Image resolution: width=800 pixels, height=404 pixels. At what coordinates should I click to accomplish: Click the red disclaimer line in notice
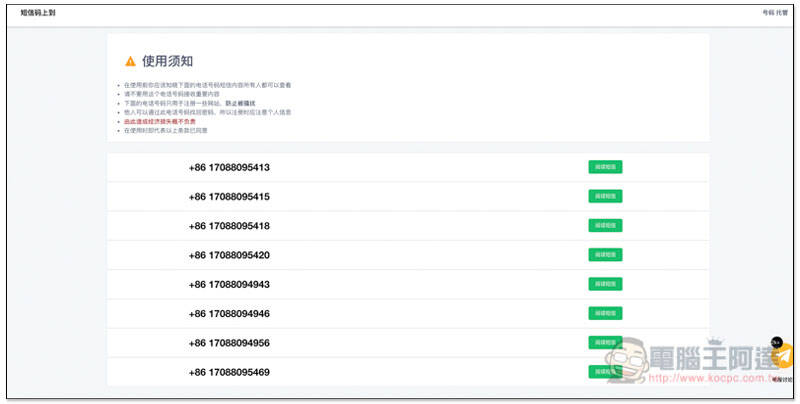pos(160,121)
